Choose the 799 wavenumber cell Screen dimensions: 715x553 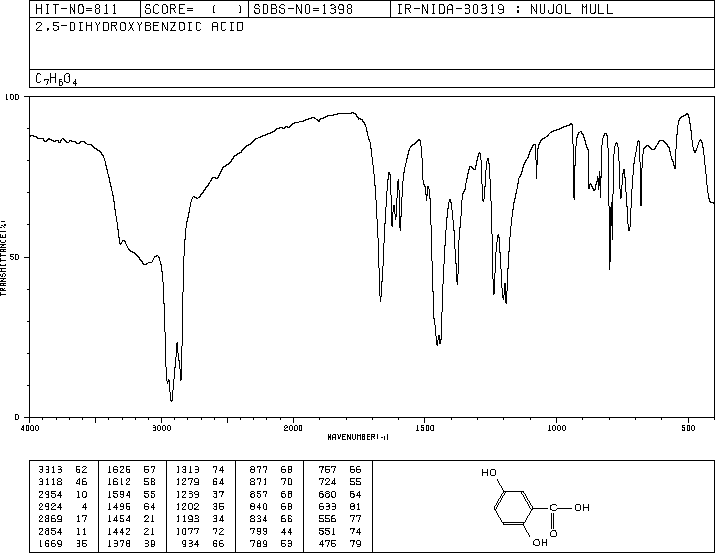click(259, 531)
